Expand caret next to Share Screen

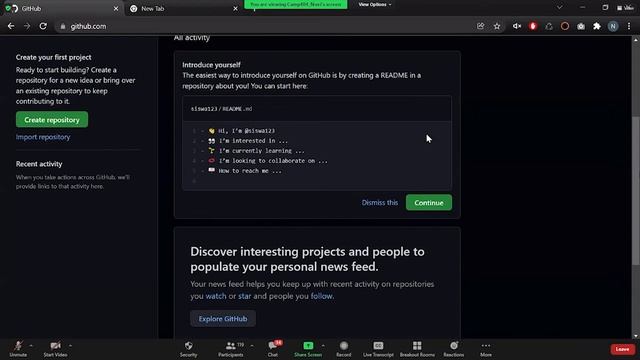(323, 346)
